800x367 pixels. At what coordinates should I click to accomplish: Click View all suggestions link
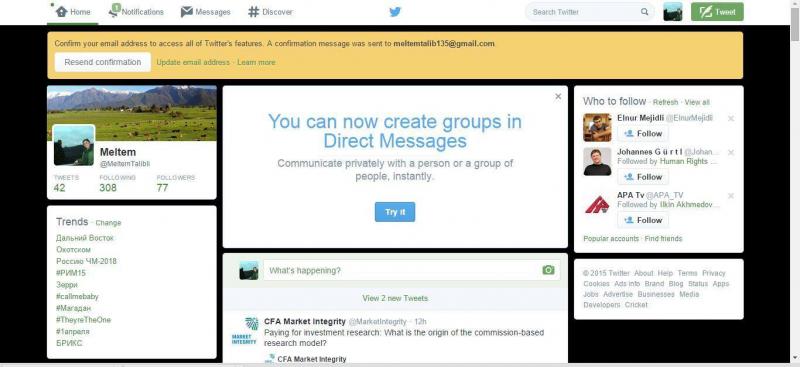[697, 102]
